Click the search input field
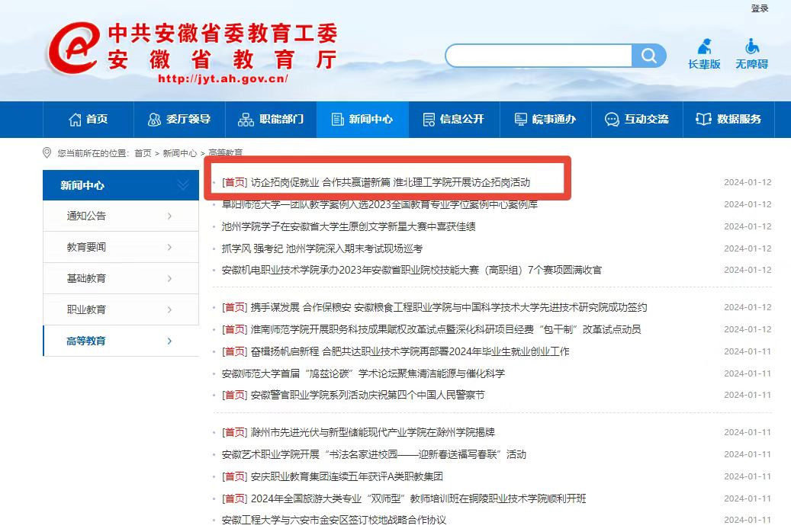This screenshot has width=791, height=532. 539,56
